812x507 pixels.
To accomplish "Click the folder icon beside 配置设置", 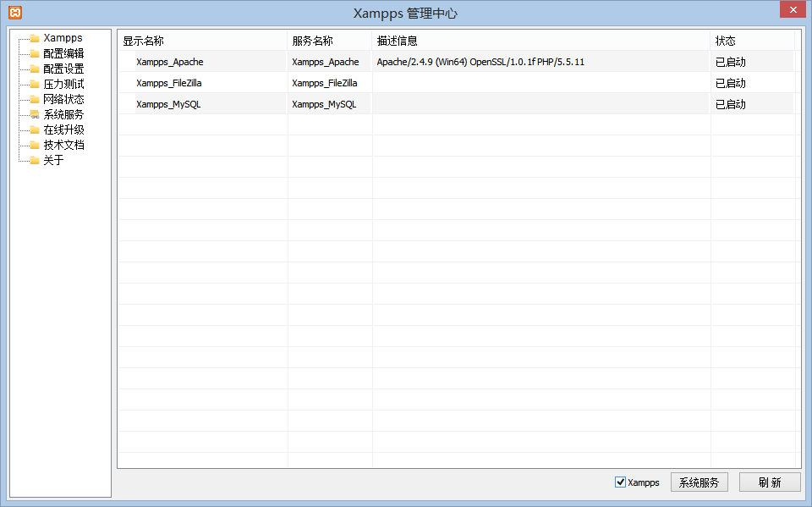I will (x=35, y=69).
